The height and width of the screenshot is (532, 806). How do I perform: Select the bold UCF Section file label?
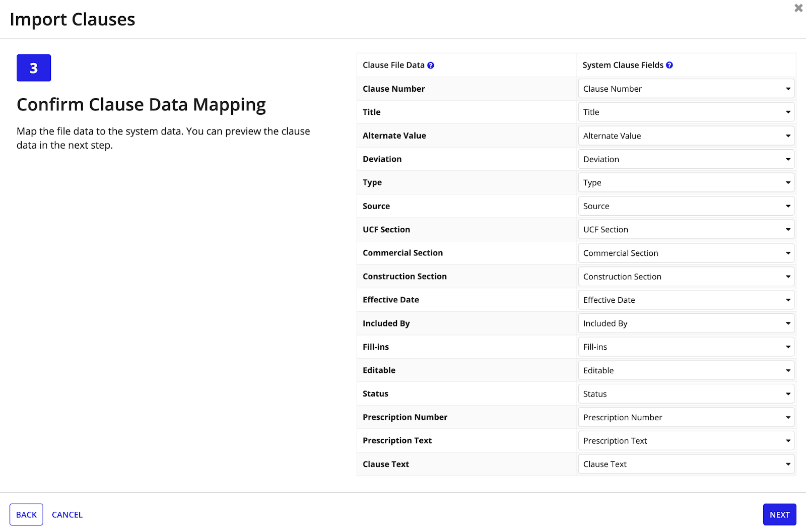pos(386,229)
